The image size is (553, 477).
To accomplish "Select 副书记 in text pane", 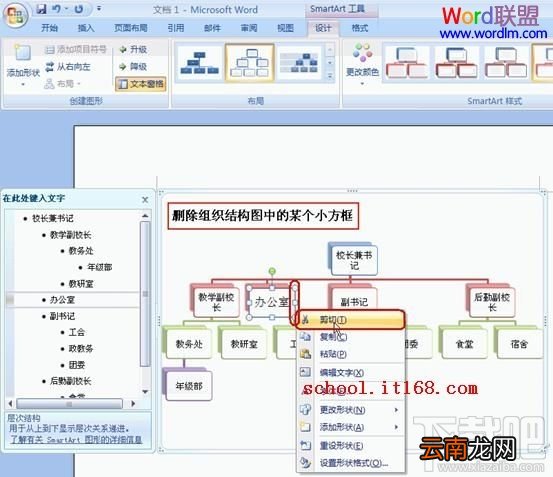I will (62, 316).
